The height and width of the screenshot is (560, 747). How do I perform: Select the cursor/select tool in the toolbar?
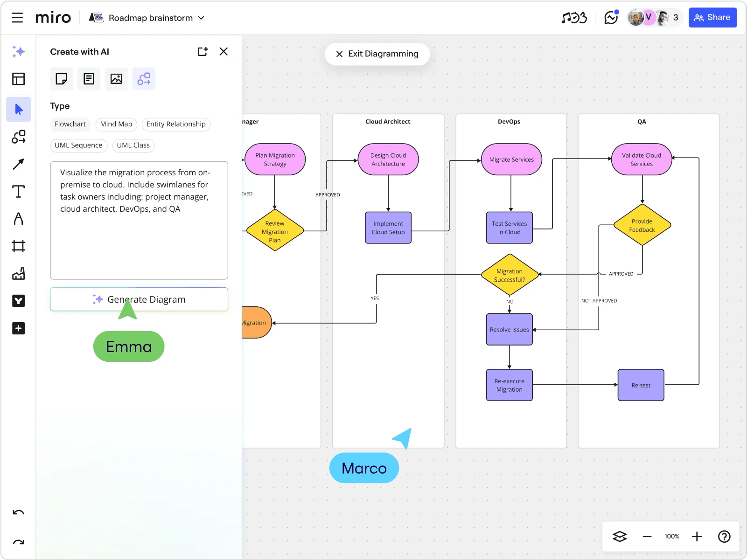18,109
